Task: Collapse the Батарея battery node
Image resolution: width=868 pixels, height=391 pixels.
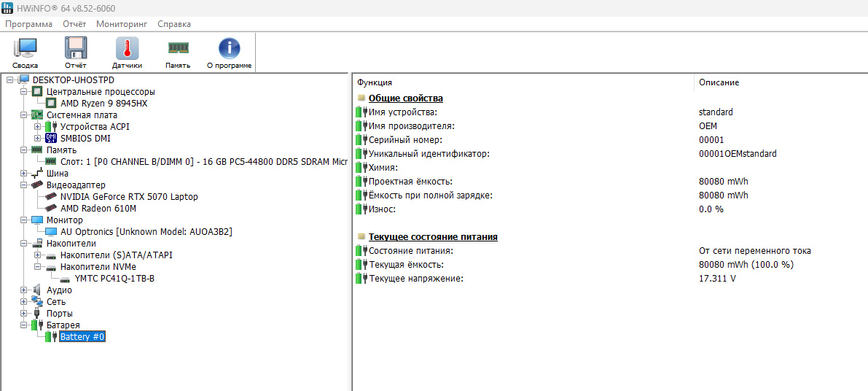Action: coord(23,325)
